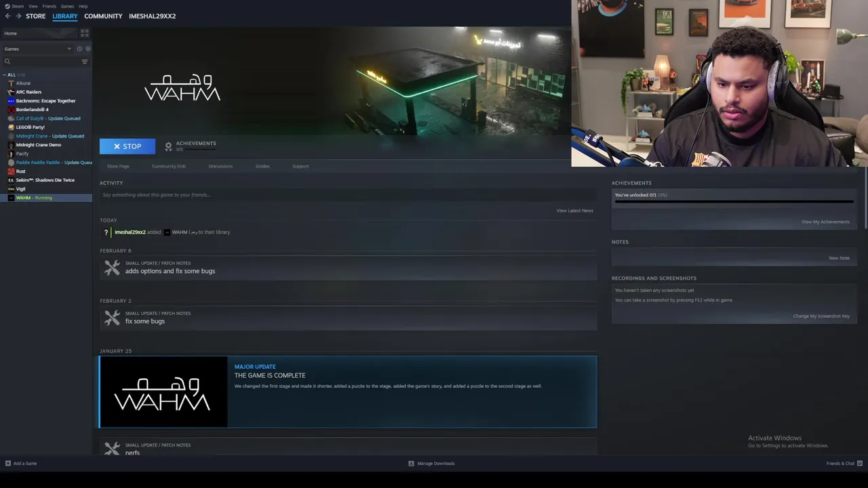Open advanced filter options icon
The height and width of the screenshot is (488, 868).
85,62
